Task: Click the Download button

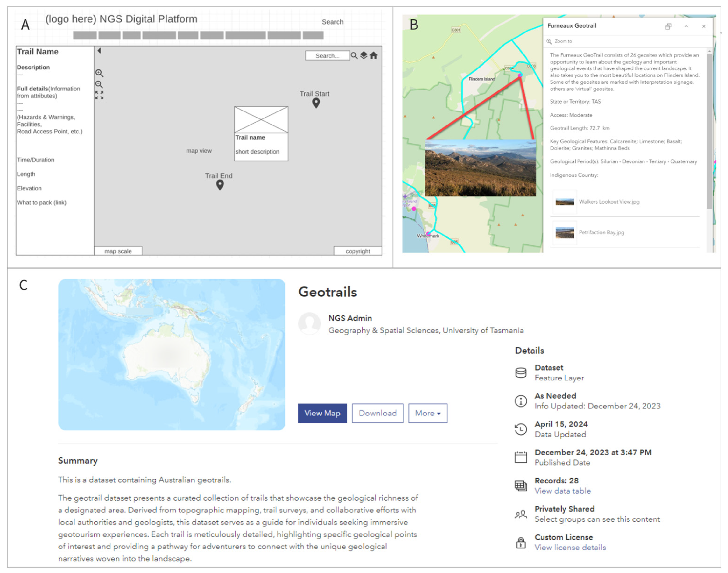Action: tap(378, 413)
